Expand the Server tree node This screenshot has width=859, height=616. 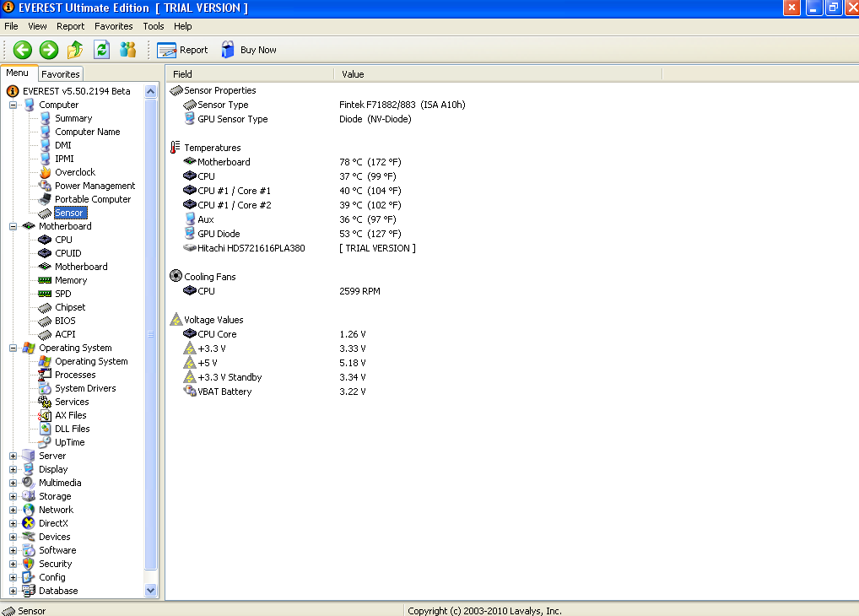(14, 456)
